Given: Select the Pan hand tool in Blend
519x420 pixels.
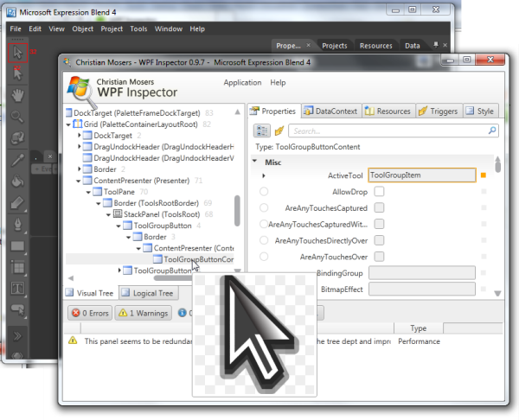Looking at the screenshot, I should [x=17, y=96].
